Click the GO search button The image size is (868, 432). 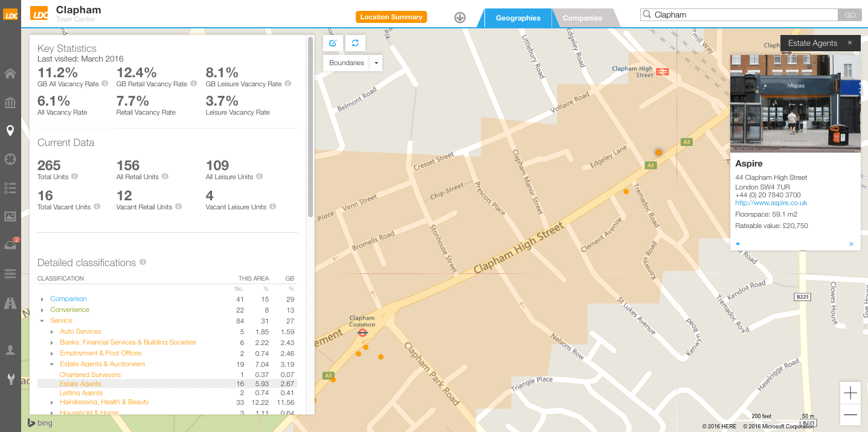[850, 15]
